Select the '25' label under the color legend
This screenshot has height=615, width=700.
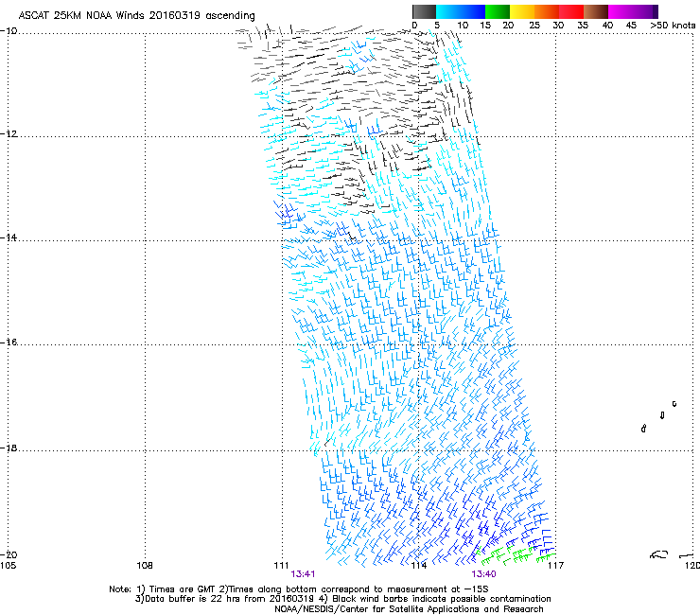[x=534, y=26]
